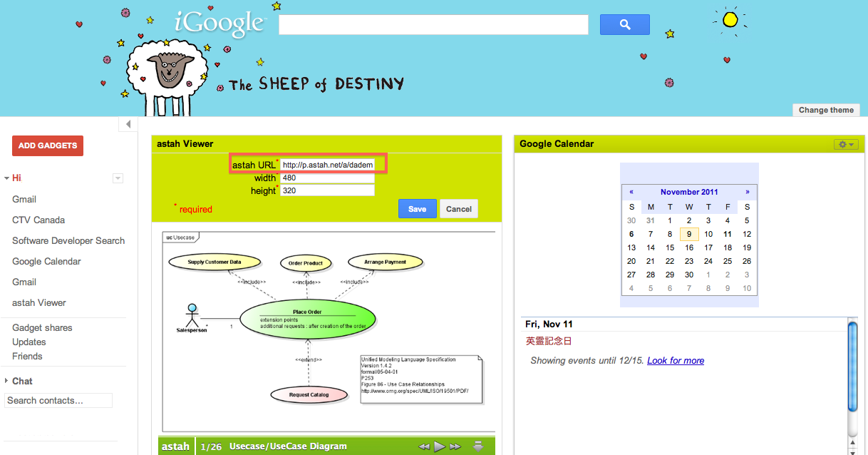Image resolution: width=868 pixels, height=455 pixels.
Task: Collapse the left sidebar with arrow
Action: 128,124
